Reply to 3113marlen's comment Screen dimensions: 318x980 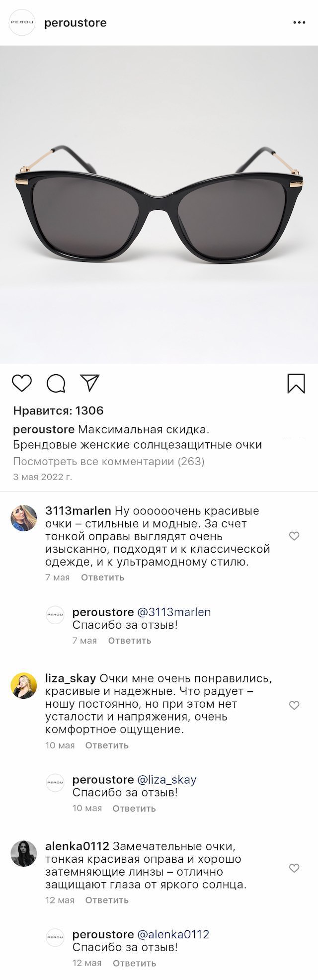(102, 577)
